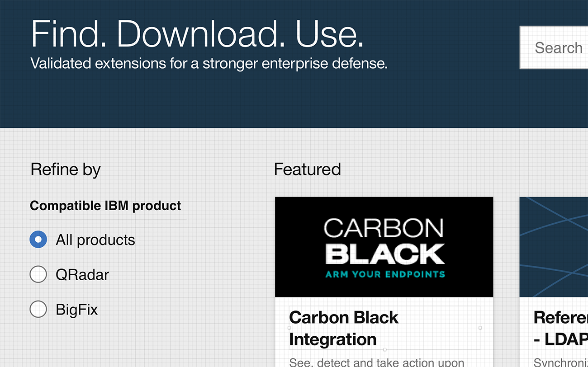The height and width of the screenshot is (367, 588).
Task: Click the Carbon Black app description text
Action: [x=376, y=362]
